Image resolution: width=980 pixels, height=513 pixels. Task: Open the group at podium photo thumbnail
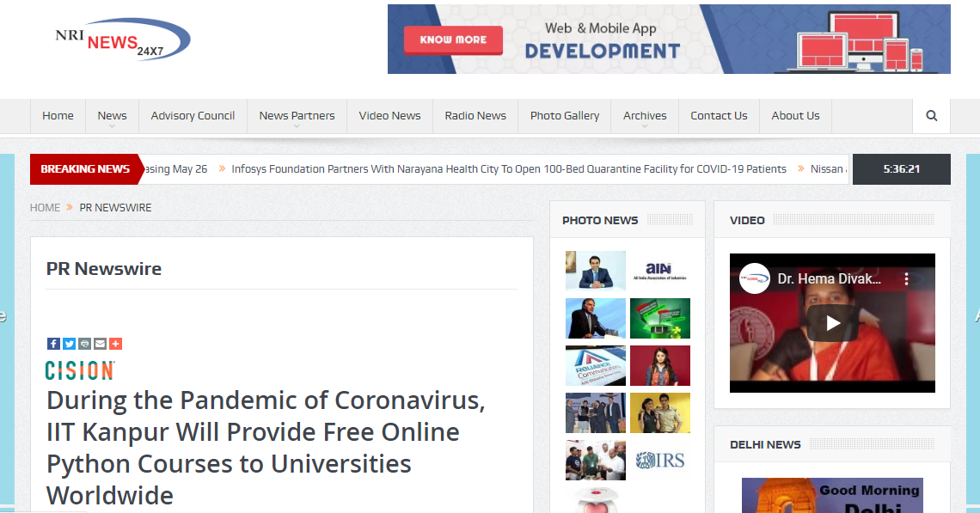click(x=596, y=413)
